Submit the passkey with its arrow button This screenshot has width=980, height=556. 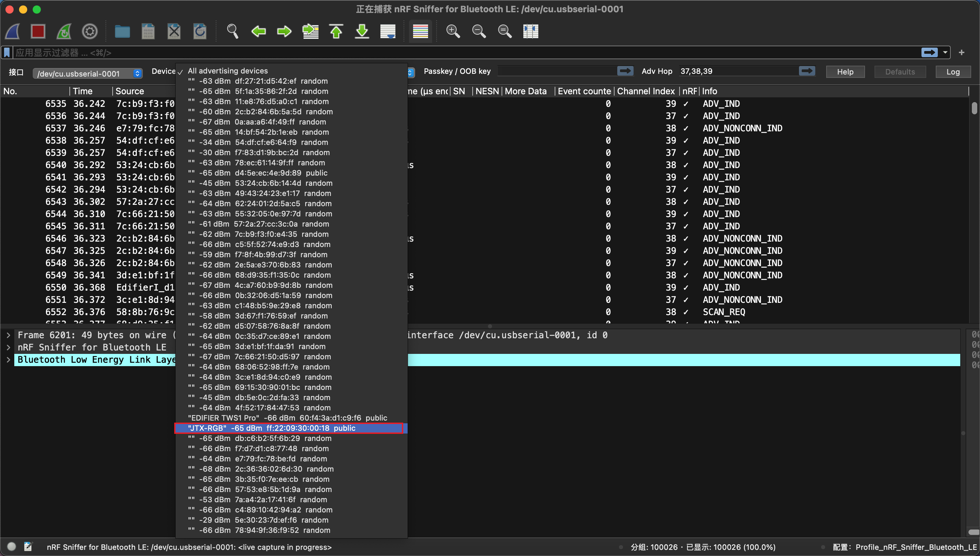click(625, 71)
